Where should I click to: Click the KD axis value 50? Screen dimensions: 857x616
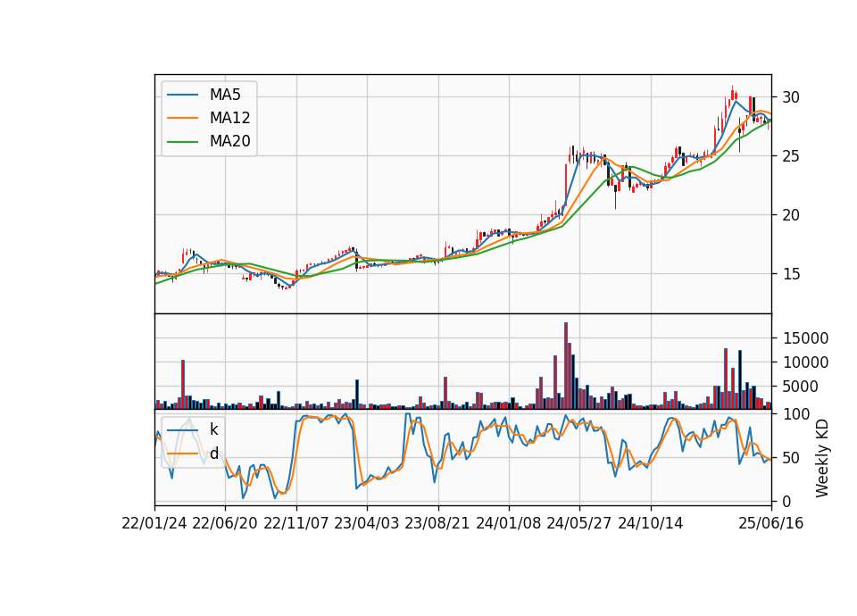click(790, 457)
